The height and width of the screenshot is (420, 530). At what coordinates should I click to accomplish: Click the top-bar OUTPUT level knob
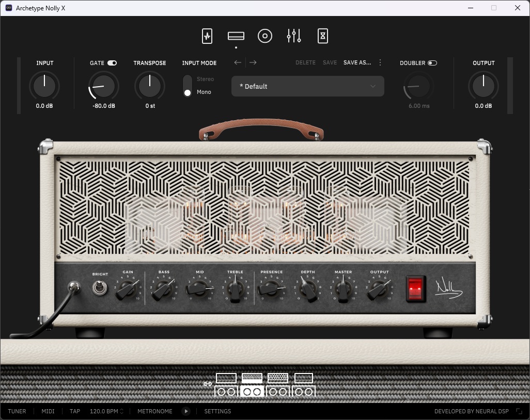coord(484,86)
